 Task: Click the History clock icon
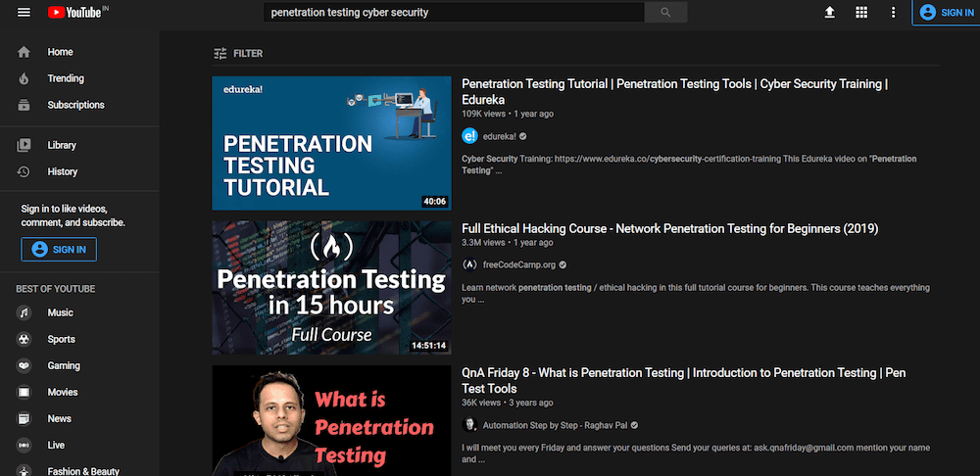tap(24, 171)
